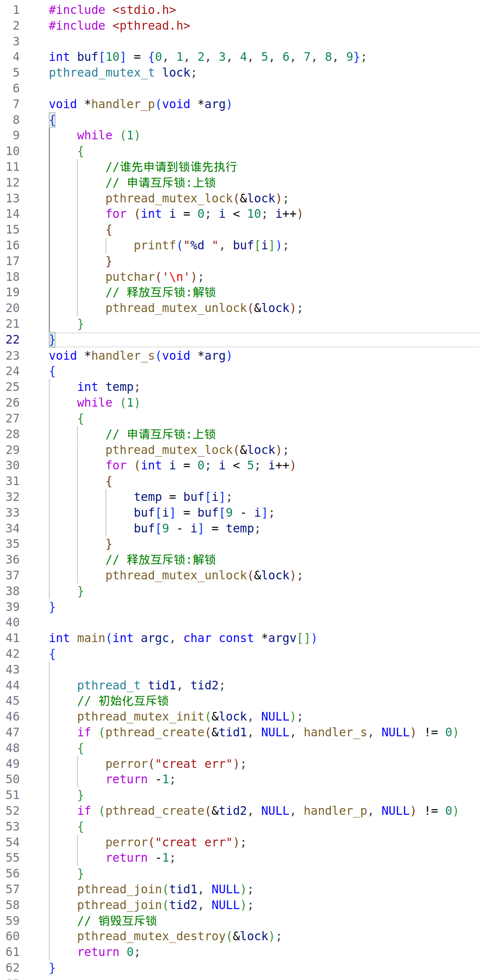The image size is (479, 980).
Task: Click the comment //谁先申请到锁谁先执行
Action: (x=171, y=167)
